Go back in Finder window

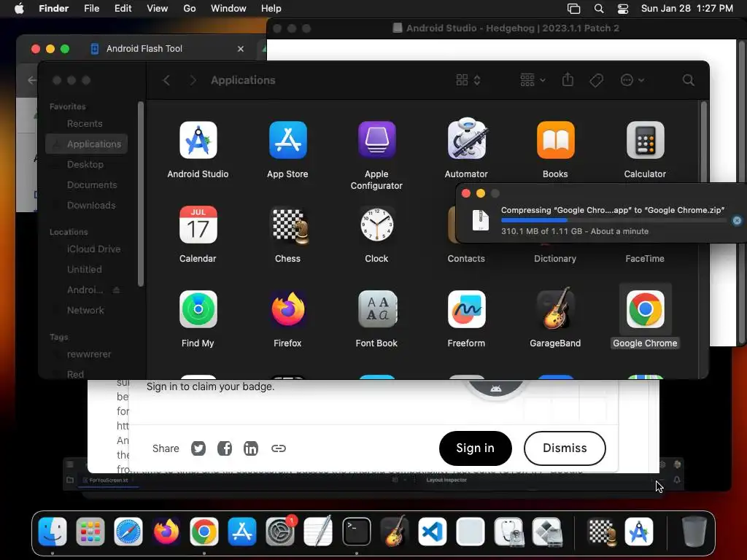click(166, 80)
